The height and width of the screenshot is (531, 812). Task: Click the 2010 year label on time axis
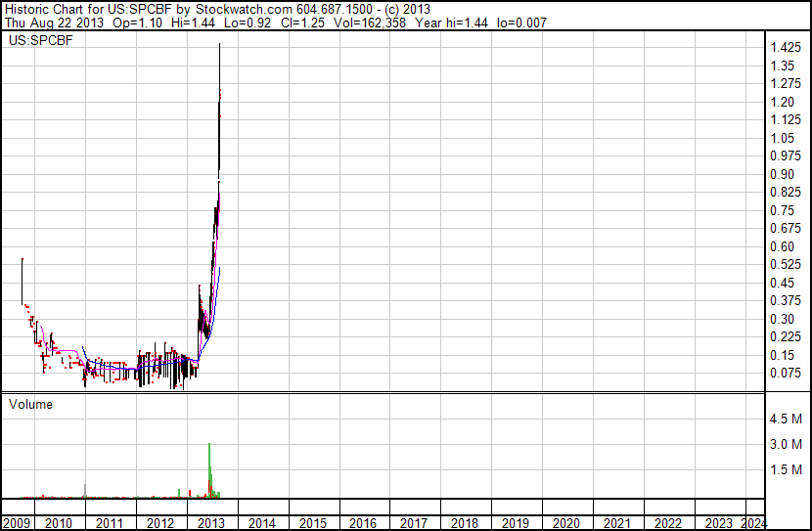tap(59, 523)
